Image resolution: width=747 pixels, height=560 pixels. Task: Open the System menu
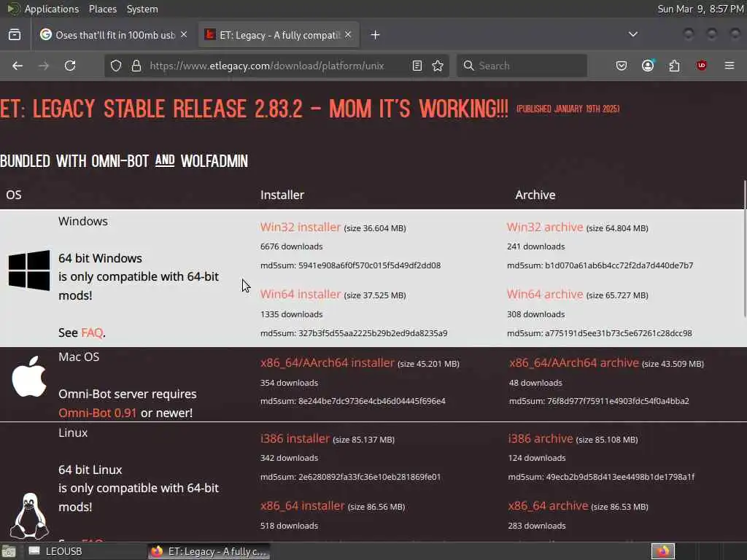coord(142,9)
